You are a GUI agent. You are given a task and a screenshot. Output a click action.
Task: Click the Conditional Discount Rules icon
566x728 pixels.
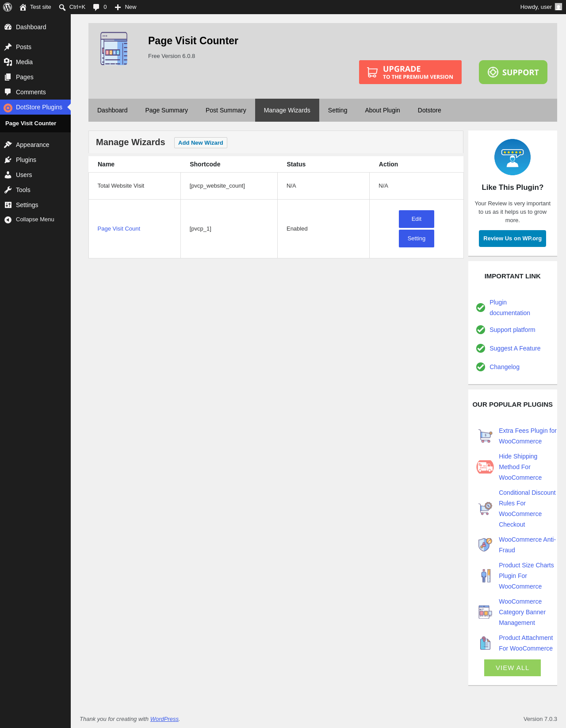485,508
